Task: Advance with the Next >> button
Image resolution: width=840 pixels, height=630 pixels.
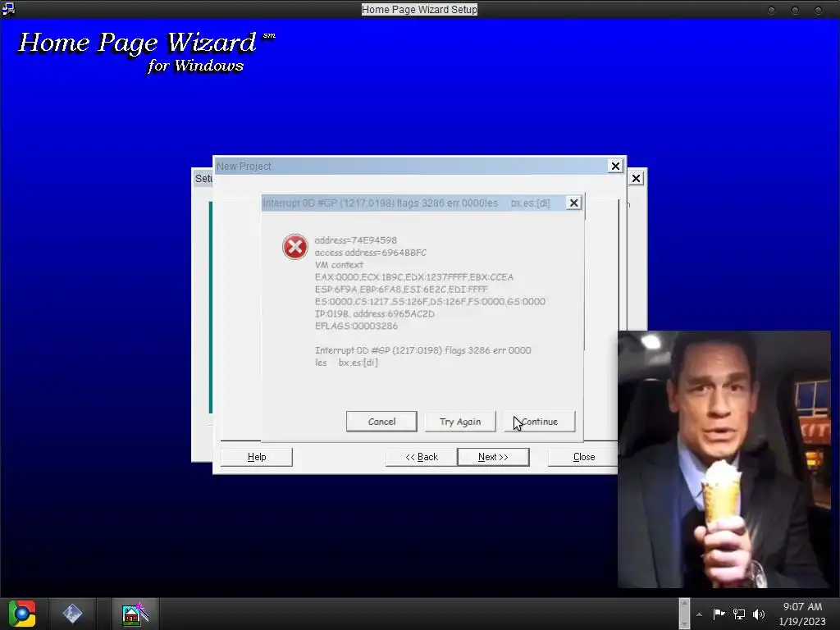Action: (x=493, y=457)
